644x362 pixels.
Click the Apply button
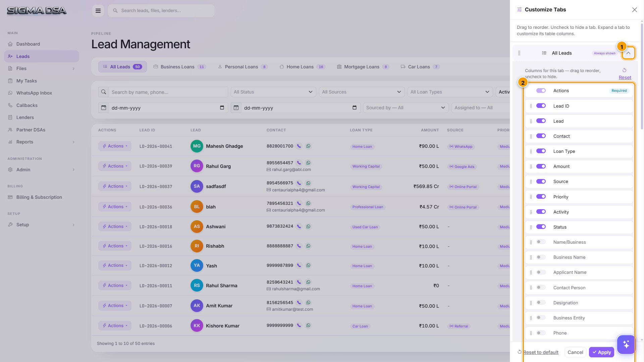pyautogui.click(x=601, y=352)
